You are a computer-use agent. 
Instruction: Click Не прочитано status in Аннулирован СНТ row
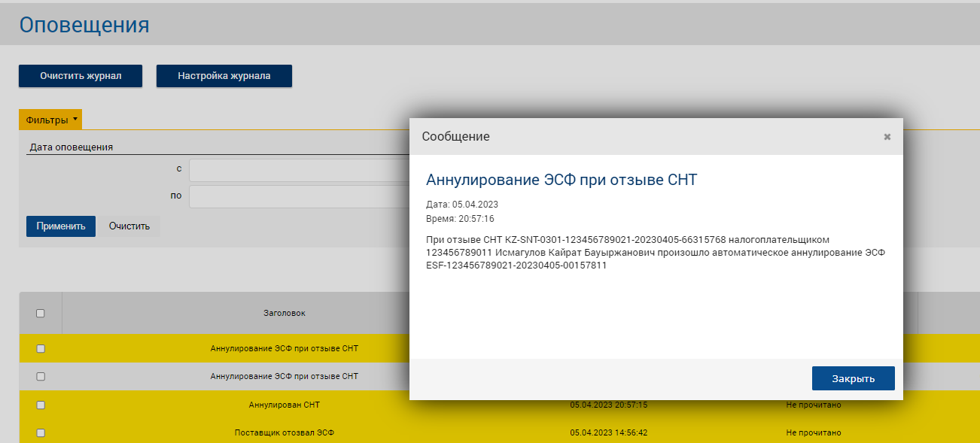pyautogui.click(x=813, y=405)
